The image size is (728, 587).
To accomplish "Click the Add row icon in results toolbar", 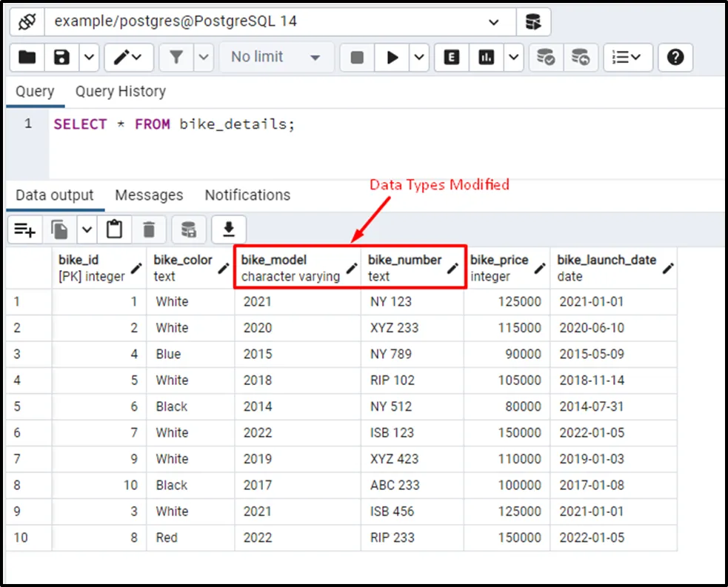I will coord(25,230).
